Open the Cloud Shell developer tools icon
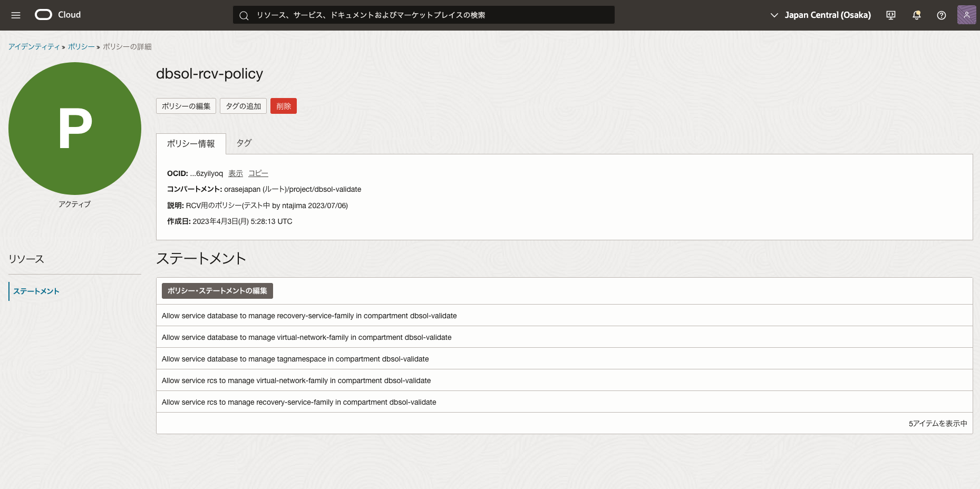Screen dimensions: 980x489 pyautogui.click(x=891, y=15)
